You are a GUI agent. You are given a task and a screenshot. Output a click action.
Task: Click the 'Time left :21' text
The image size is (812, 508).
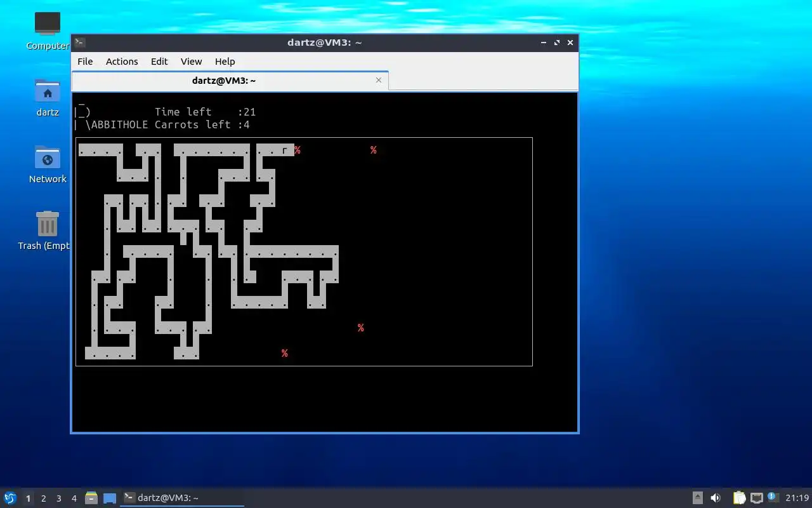tap(206, 112)
